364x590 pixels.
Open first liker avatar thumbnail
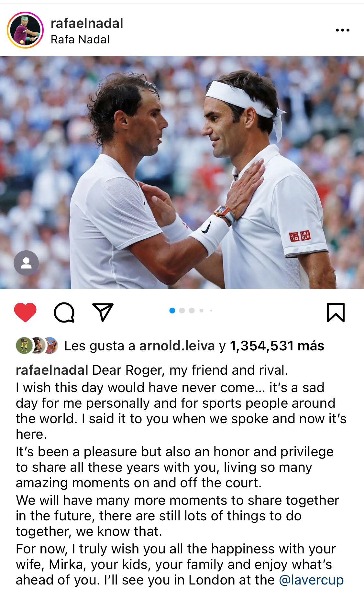coord(24,346)
